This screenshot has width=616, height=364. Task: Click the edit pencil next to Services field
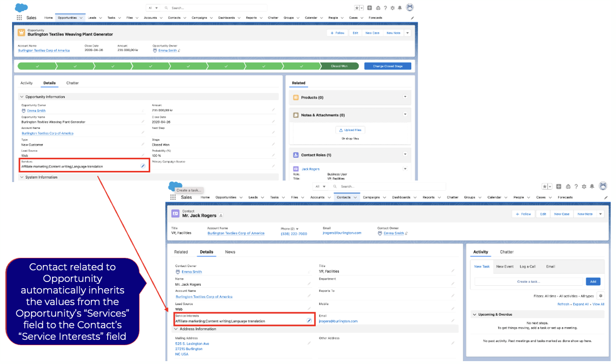point(142,166)
